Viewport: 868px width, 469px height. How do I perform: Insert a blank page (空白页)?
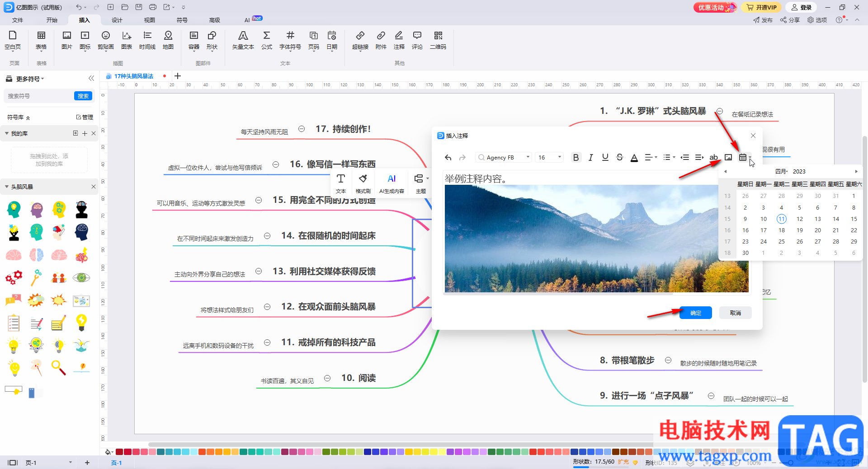point(13,40)
